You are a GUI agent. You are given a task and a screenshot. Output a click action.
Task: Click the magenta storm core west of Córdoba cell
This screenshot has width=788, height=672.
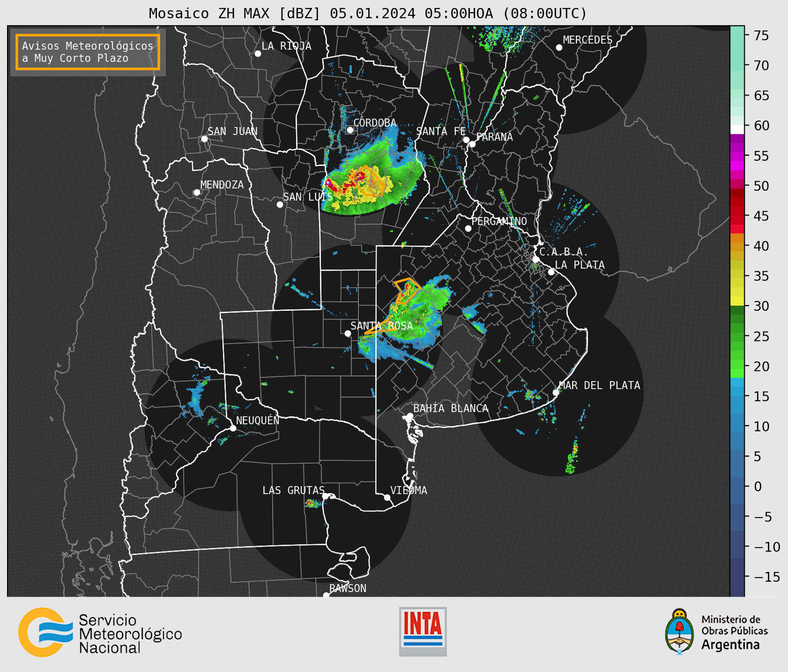click(329, 183)
